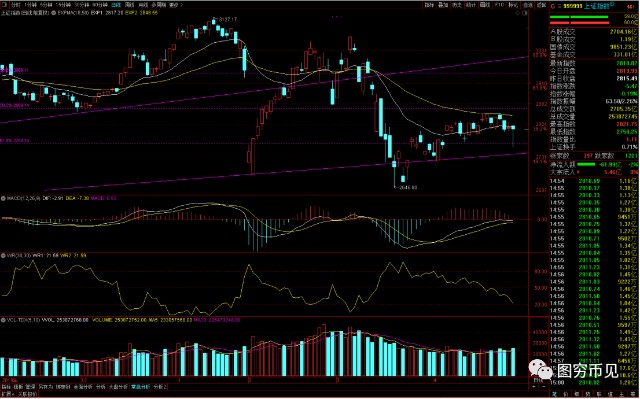Screen dimensions: 640x399
Task: Click the WR indicator label
Action: click(18, 255)
